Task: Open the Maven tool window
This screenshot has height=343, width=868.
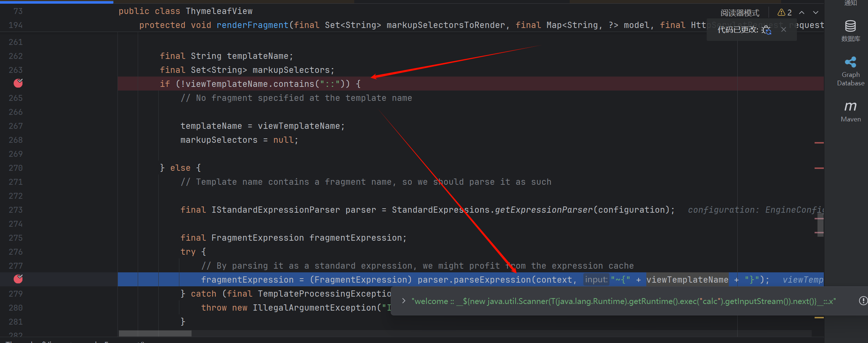Action: point(850,112)
